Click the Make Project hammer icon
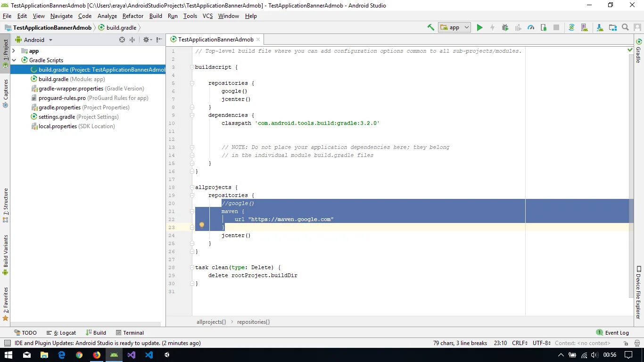644x362 pixels. pyautogui.click(x=430, y=27)
